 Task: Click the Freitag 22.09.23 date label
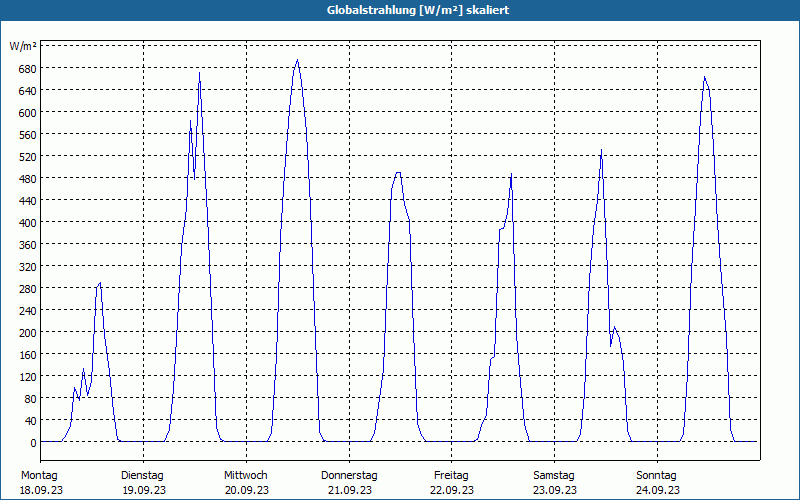[x=452, y=483]
